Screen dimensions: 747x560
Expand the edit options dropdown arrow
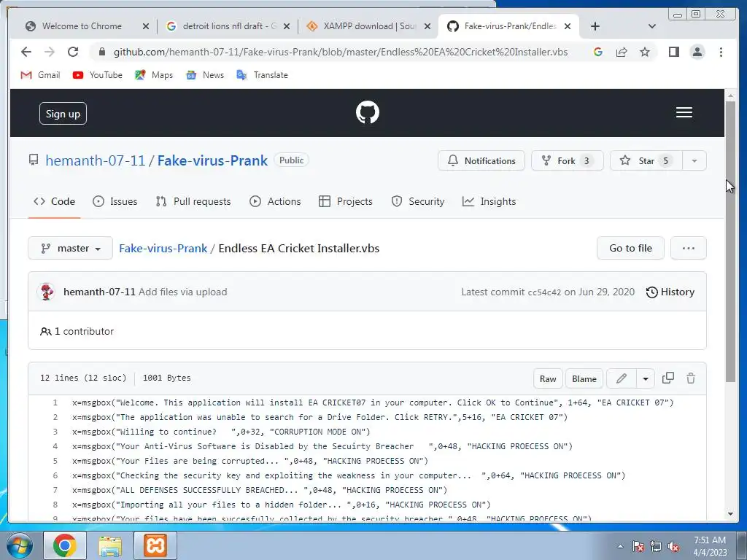point(646,378)
